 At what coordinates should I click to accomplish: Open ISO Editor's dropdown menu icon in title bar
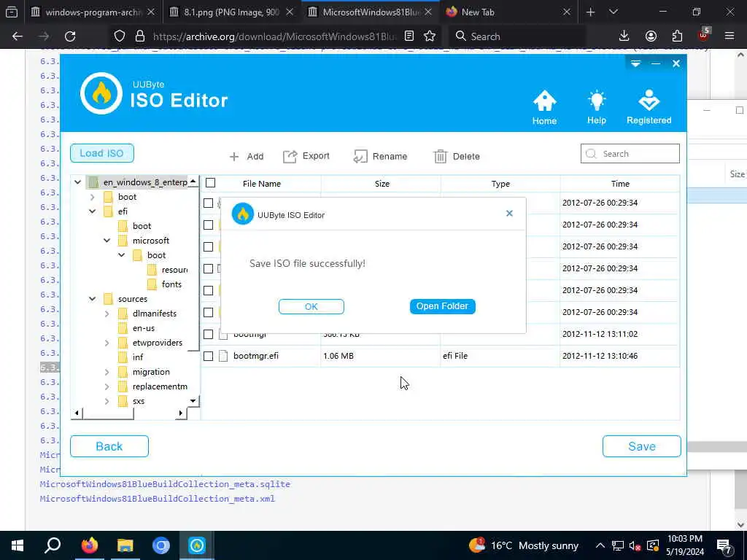pyautogui.click(x=635, y=63)
